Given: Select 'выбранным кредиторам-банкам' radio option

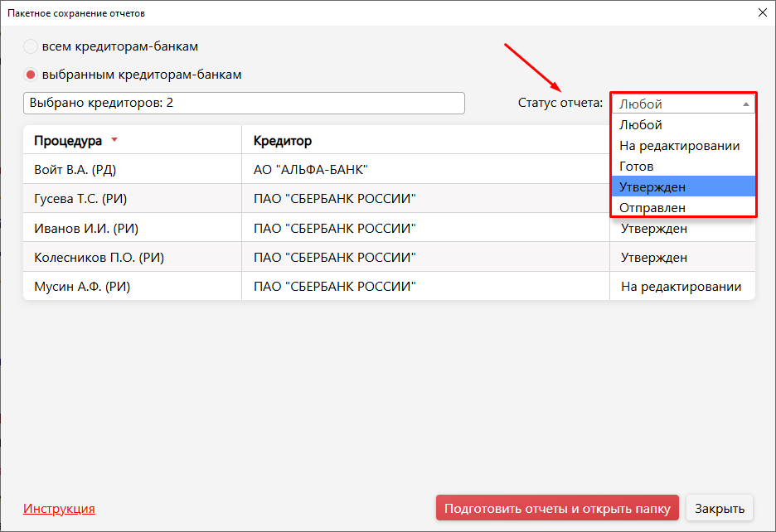Looking at the screenshot, I should pyautogui.click(x=32, y=75).
